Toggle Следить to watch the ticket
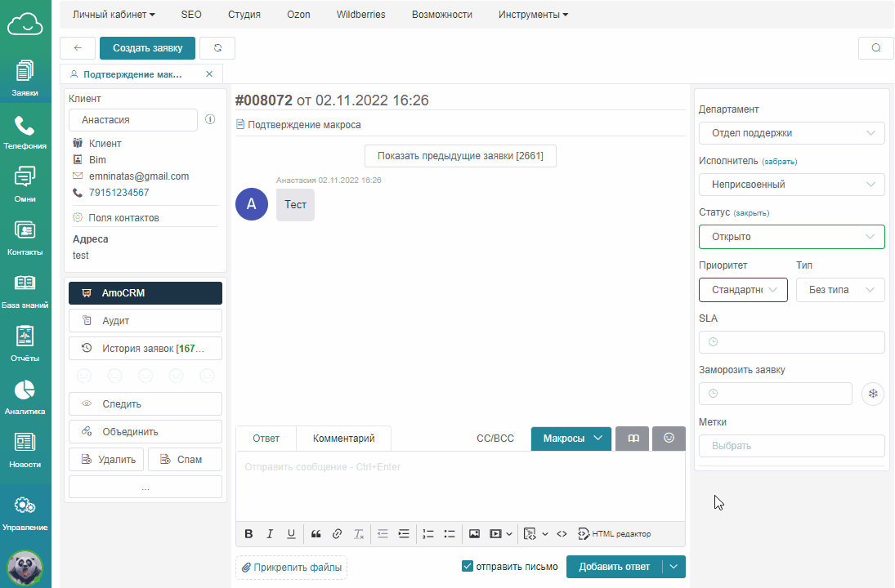This screenshot has width=895, height=588. pyautogui.click(x=145, y=403)
